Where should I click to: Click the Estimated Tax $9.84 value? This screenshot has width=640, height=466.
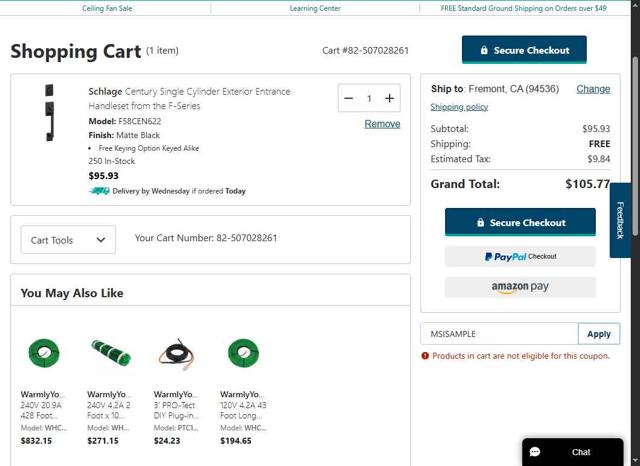point(599,159)
